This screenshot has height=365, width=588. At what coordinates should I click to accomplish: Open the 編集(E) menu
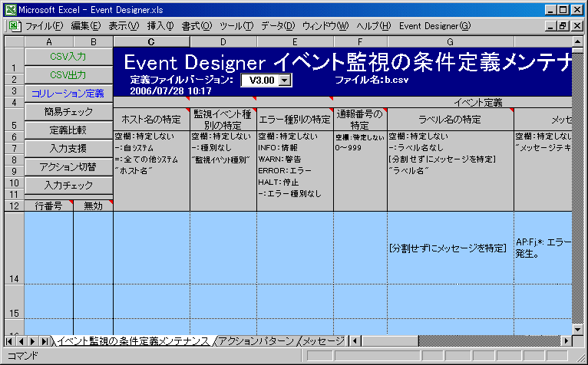[86, 26]
